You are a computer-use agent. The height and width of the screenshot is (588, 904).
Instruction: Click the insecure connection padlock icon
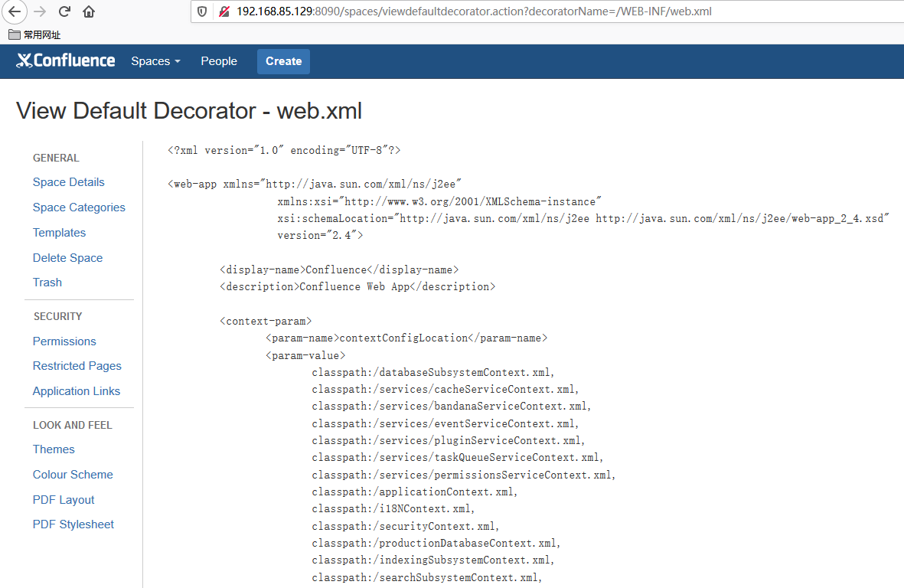tap(224, 11)
